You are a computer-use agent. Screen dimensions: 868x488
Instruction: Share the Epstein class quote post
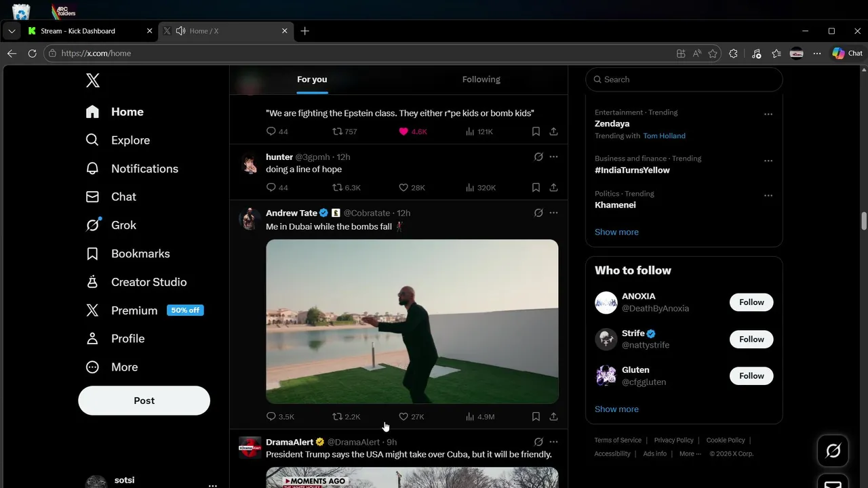pos(553,131)
